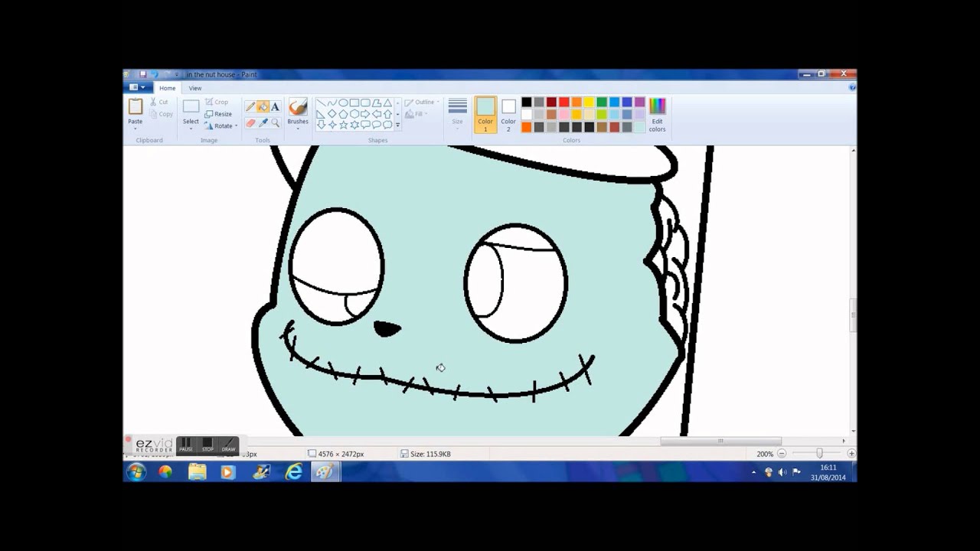
Task: Click the Select rectangle icon
Action: [191, 106]
